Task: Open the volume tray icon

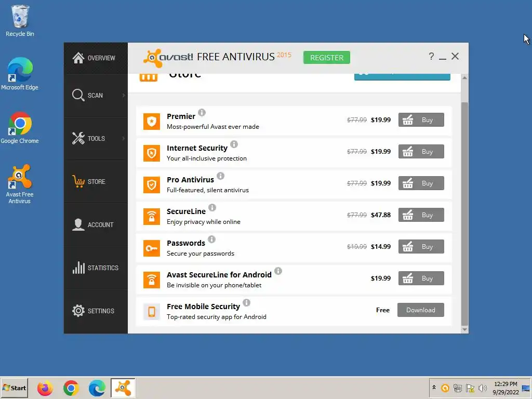Action: tap(482, 388)
